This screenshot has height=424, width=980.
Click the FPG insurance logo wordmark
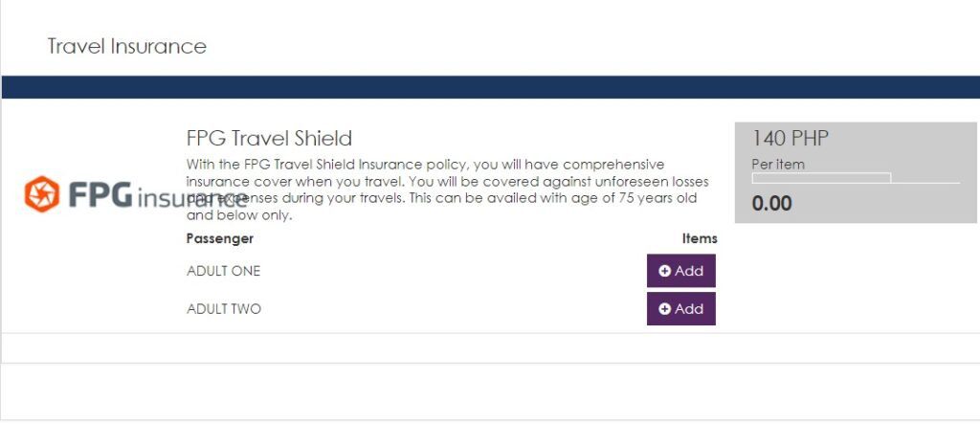click(x=134, y=195)
